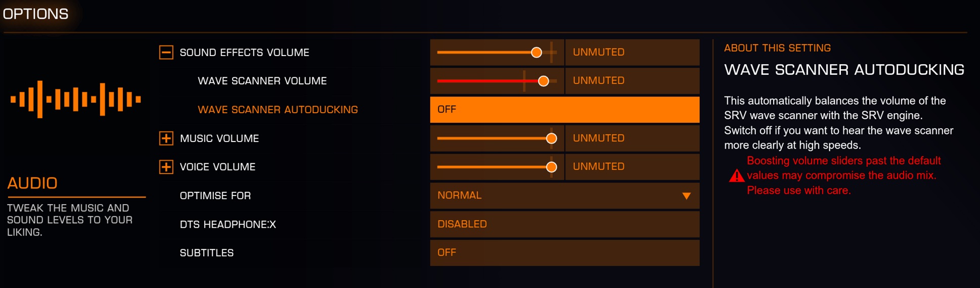Expand the Voice Volume plus icon

(x=166, y=167)
